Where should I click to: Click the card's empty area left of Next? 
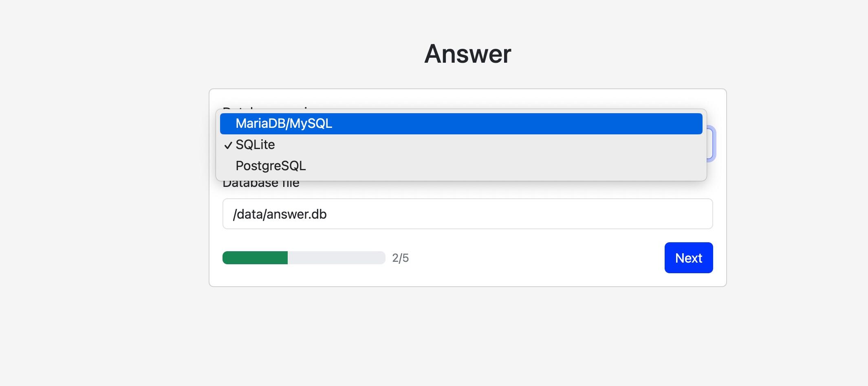(530, 258)
